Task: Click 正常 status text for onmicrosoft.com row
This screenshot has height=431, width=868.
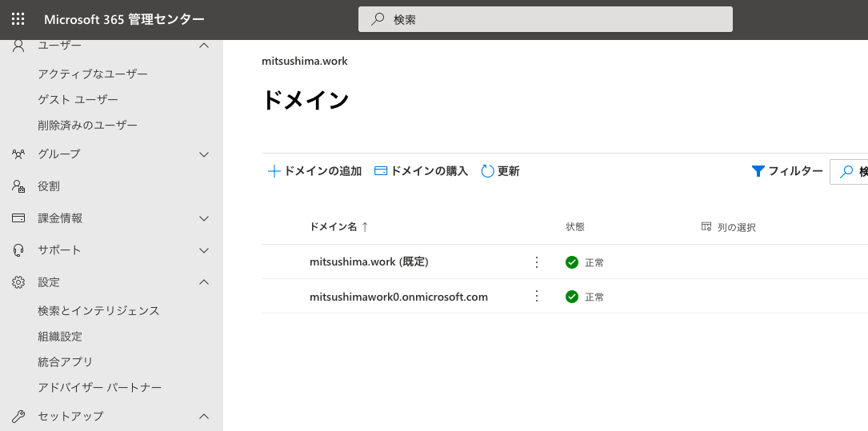Action: click(594, 297)
